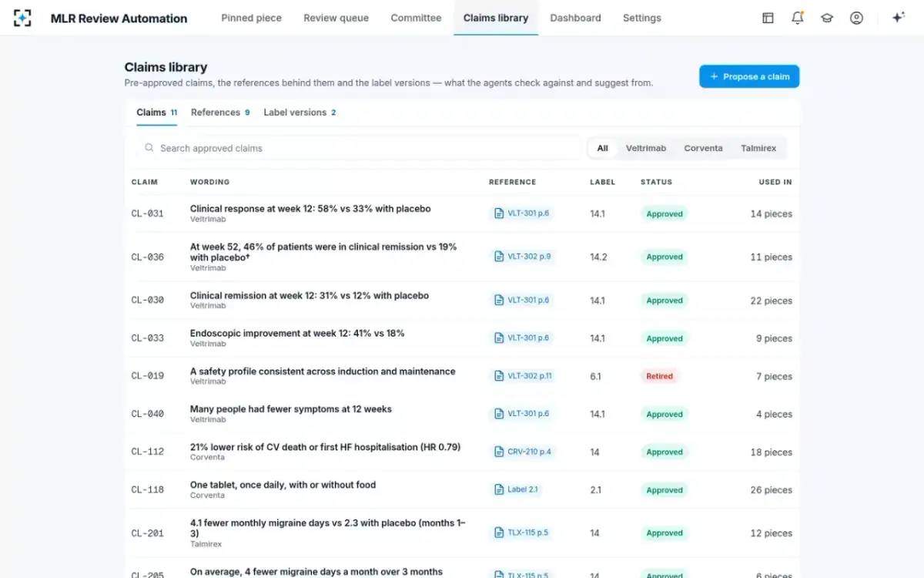The image size is (924, 578).
Task: Switch to the References 9 sub-tab
Action: click(220, 113)
